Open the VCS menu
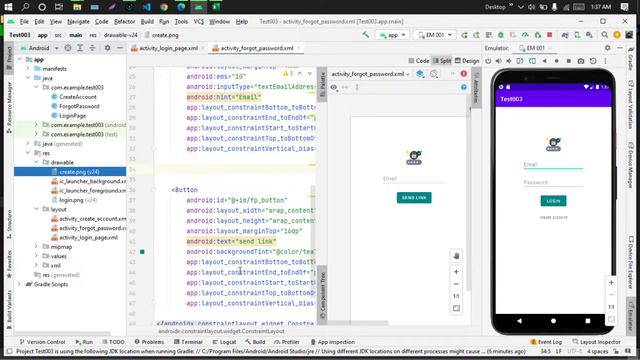The height and width of the screenshot is (360, 640). pyautogui.click(x=199, y=22)
